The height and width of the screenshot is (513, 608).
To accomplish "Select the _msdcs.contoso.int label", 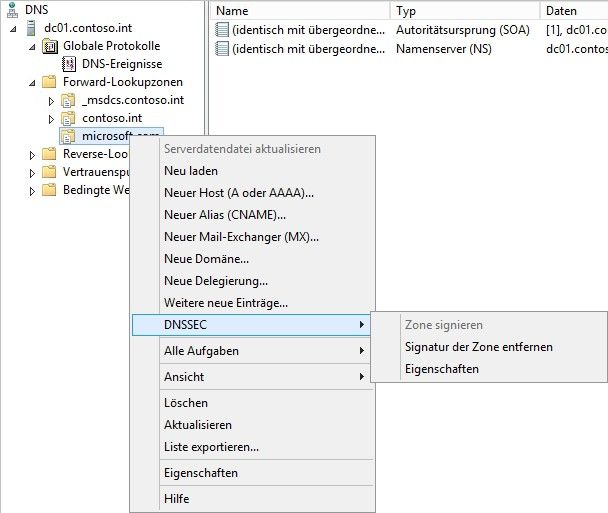I will tap(133, 100).
